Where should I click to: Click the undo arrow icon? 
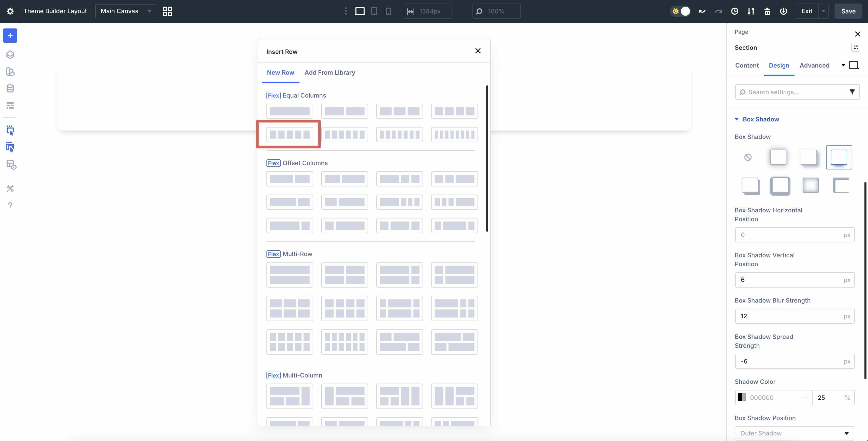click(702, 11)
